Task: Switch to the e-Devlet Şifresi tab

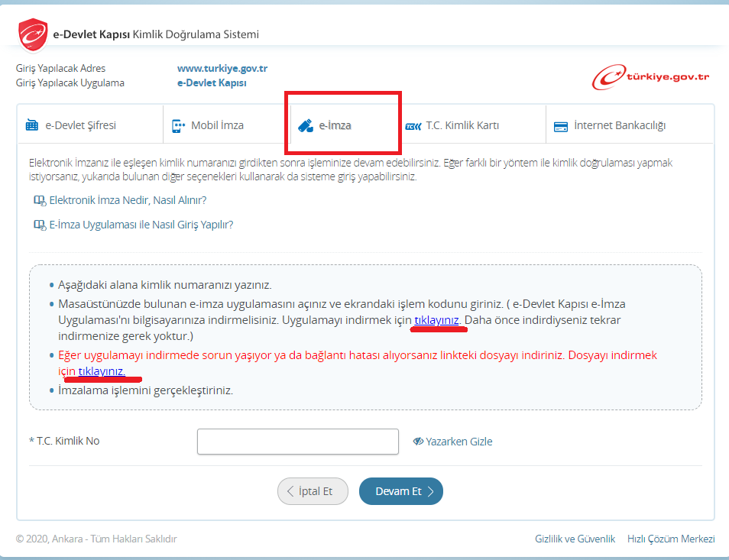Action: pos(90,125)
